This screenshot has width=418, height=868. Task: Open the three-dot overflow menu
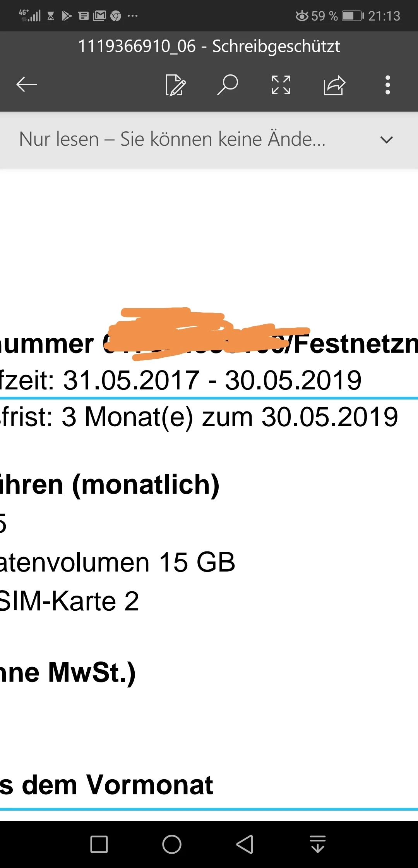click(387, 85)
